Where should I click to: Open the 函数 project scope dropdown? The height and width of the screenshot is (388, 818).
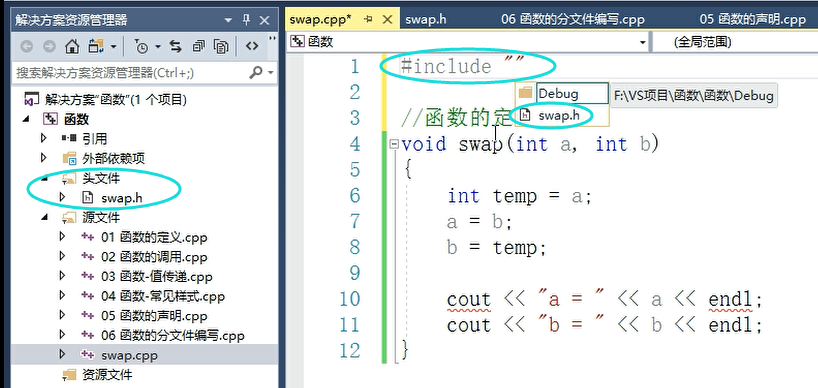(643, 42)
